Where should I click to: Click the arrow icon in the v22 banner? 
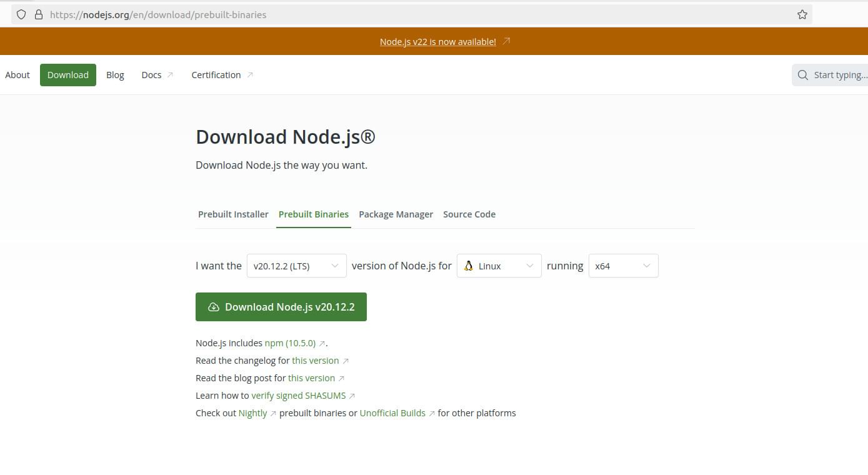507,41
